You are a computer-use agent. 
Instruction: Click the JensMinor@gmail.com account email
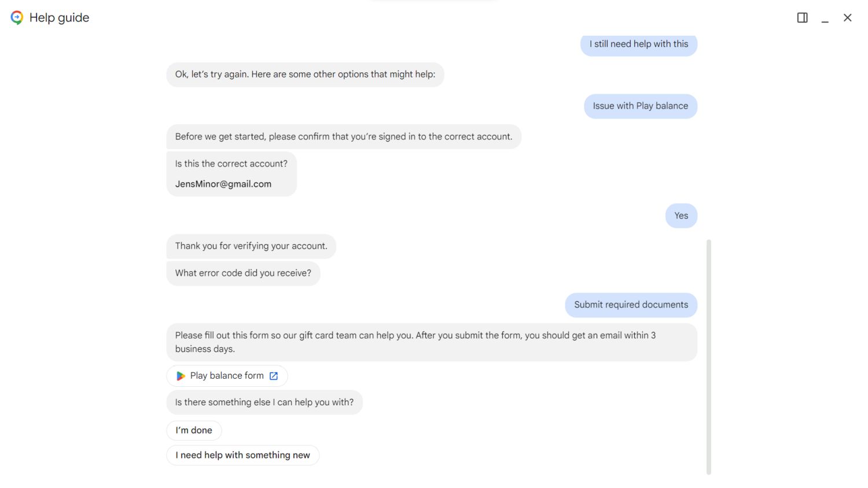point(223,184)
